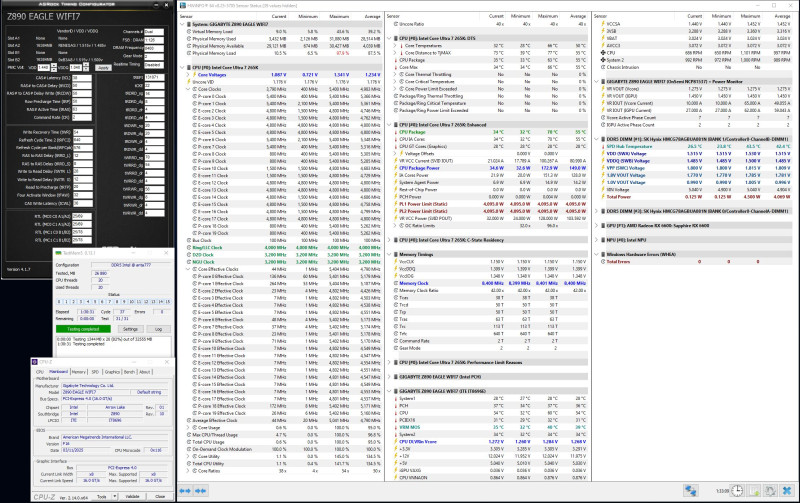The width and height of the screenshot is (800, 503).
Task: Click the lightning icon next to CPU Package Power
Action: (396, 168)
